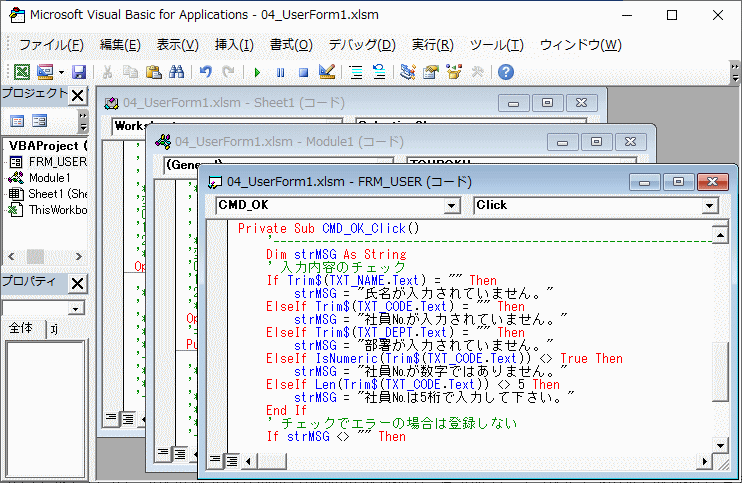Switch FRM_USER to Full Module View
The image size is (742, 483).
pyautogui.click(x=232, y=460)
